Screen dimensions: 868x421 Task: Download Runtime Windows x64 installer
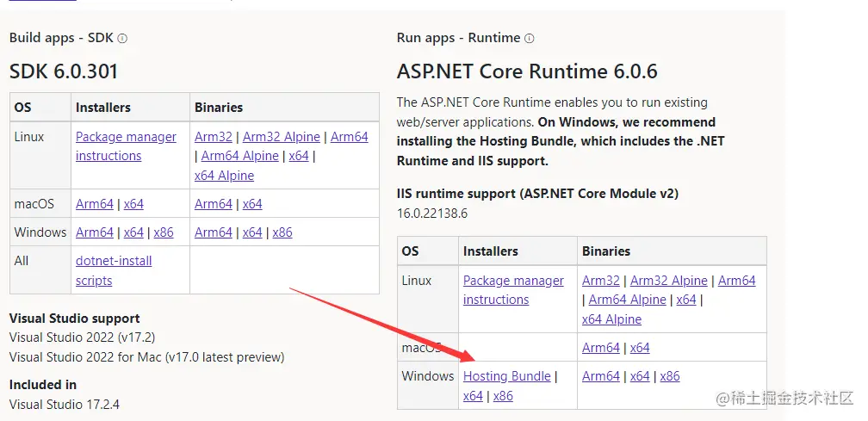[x=473, y=396]
